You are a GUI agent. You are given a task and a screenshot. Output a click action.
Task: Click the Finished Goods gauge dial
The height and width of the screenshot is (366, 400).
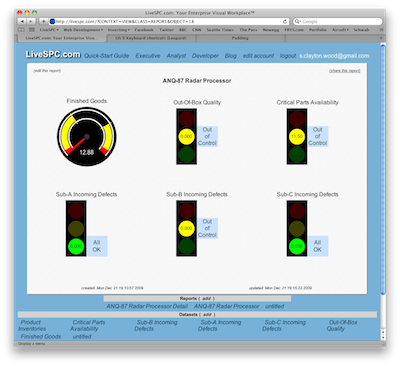point(87,137)
